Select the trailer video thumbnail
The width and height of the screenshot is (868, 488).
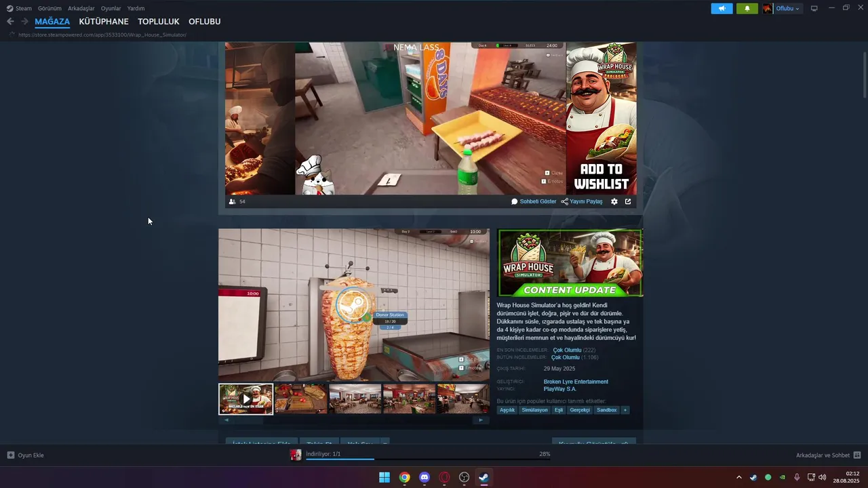click(x=245, y=399)
